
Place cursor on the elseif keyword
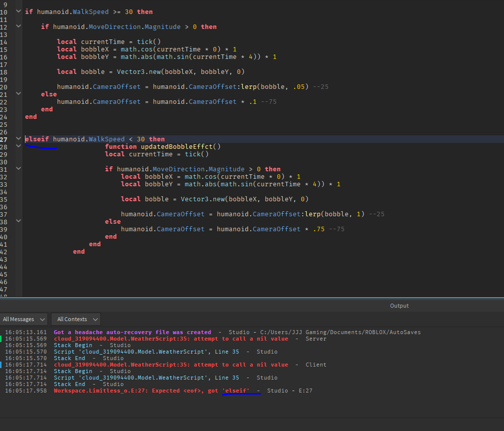click(x=37, y=139)
